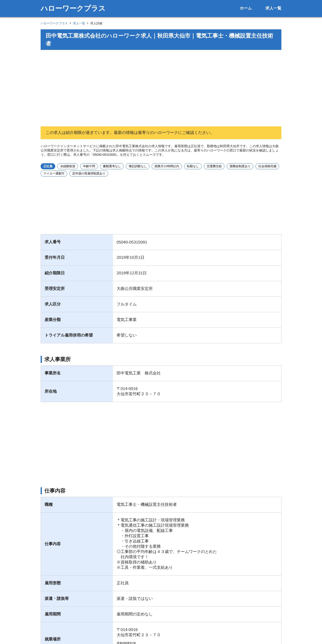This screenshot has height=644, width=322.
Task: Click the 希望しない value cell
Action: (x=197, y=336)
